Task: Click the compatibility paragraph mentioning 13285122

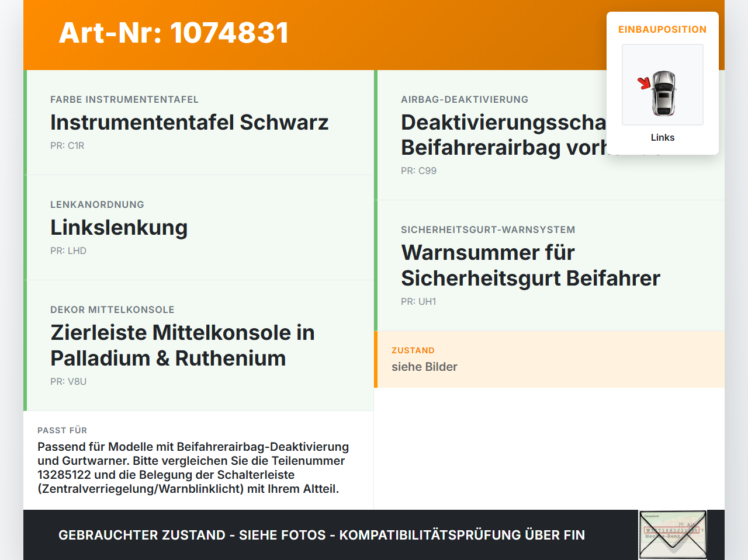Action: pyautogui.click(x=193, y=468)
